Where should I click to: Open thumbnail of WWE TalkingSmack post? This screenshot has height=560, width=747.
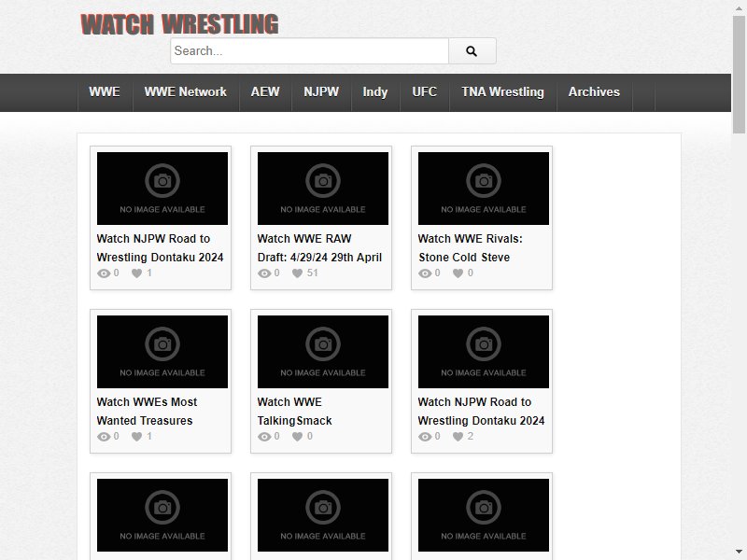tap(323, 352)
